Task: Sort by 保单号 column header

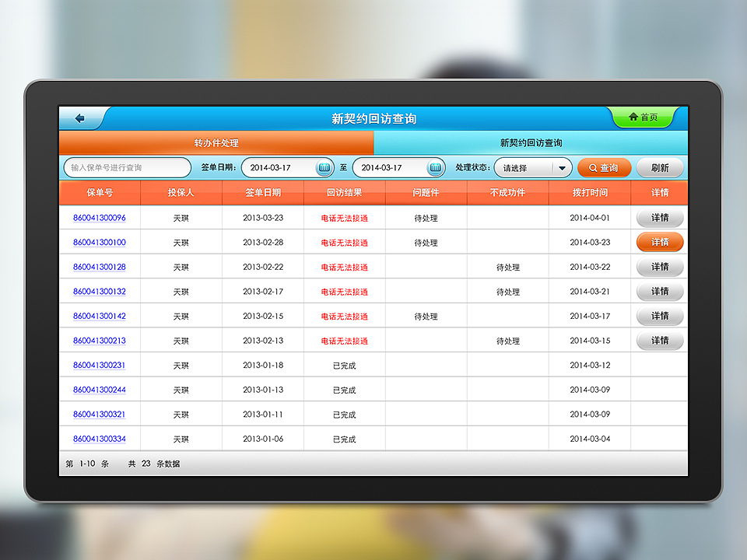Action: tap(100, 193)
